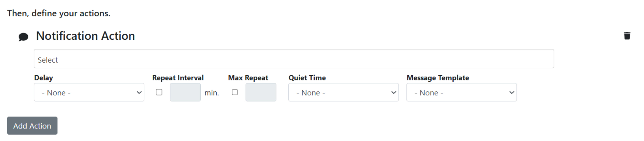Click the Delay field label
Screen dimensions: 644x141
(43, 78)
